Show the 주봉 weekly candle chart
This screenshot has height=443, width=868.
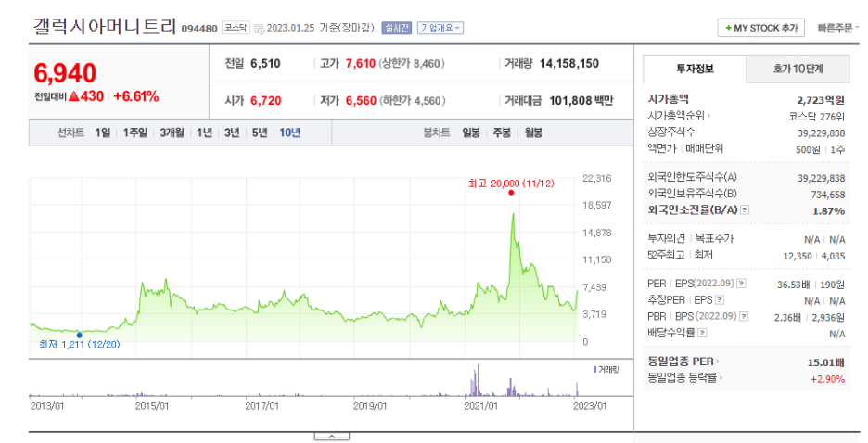pyautogui.click(x=502, y=133)
